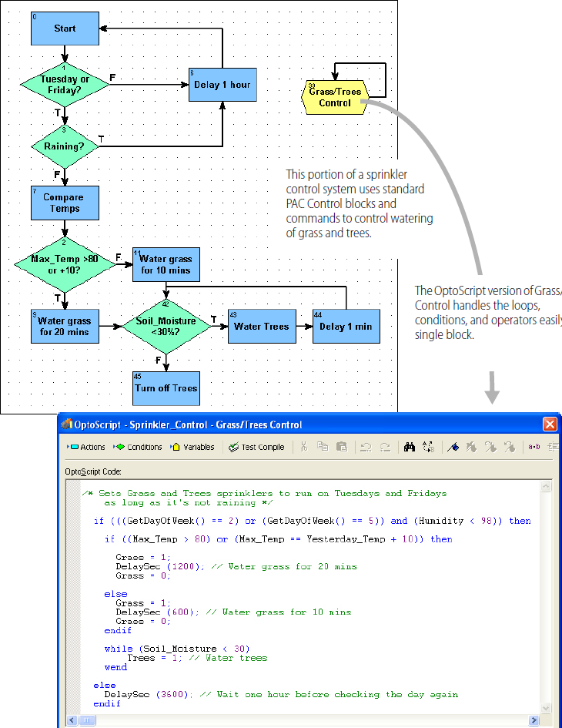Toggle bookmark with the blue flag icon
The image size is (562, 728).
tap(454, 447)
